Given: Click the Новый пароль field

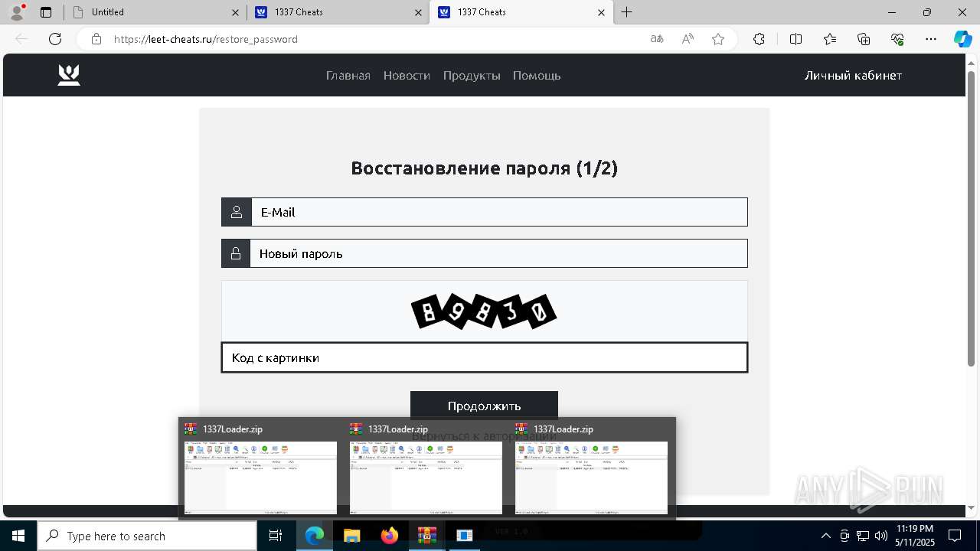Looking at the screenshot, I should click(x=498, y=253).
